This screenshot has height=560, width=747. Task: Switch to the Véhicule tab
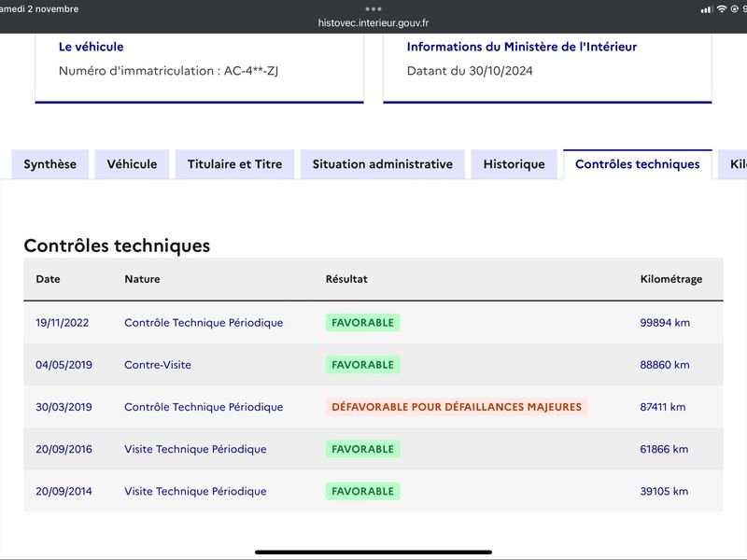coord(132,164)
